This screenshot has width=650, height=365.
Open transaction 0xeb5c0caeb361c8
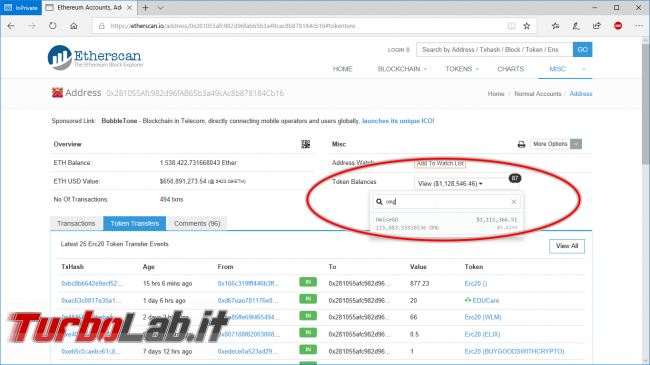point(91,351)
